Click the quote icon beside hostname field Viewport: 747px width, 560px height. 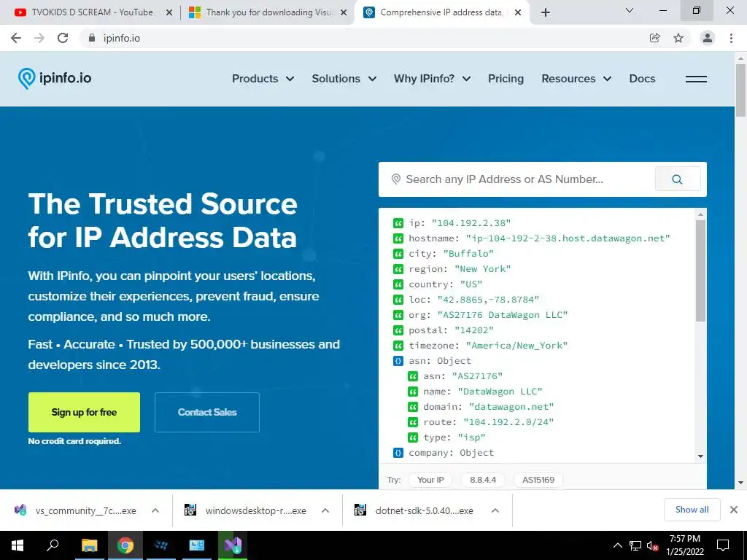[x=398, y=238]
